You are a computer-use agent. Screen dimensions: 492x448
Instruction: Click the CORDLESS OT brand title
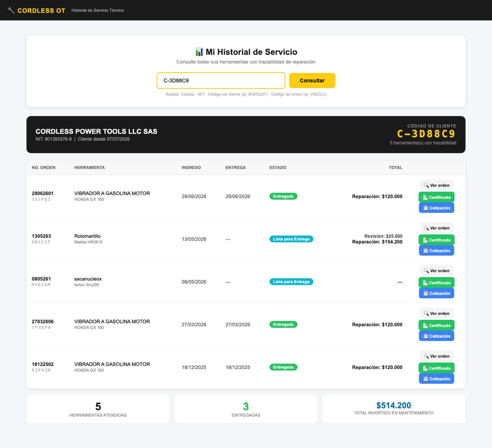[x=41, y=11]
